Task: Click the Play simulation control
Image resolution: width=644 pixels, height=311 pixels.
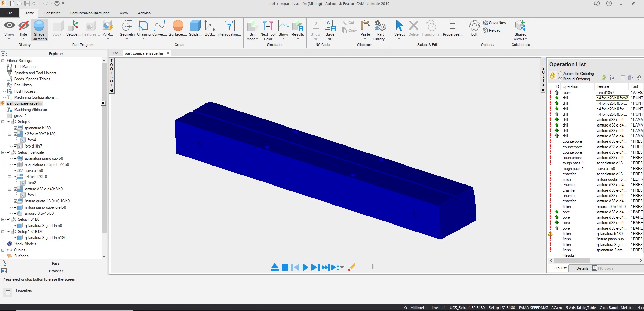Action: (x=305, y=267)
